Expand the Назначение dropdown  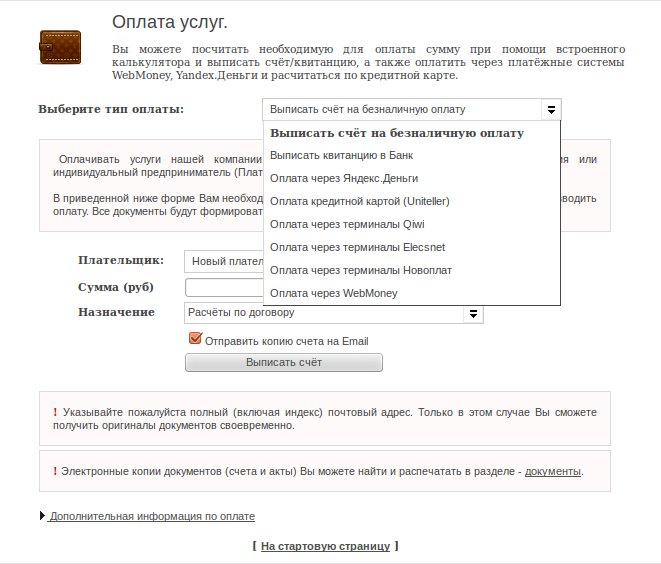pyautogui.click(x=334, y=313)
